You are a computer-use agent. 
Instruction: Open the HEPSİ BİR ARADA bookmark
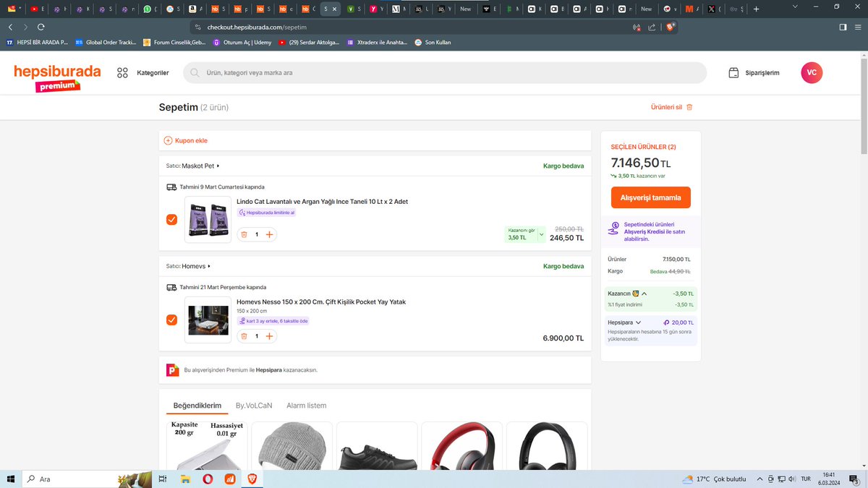(37, 43)
